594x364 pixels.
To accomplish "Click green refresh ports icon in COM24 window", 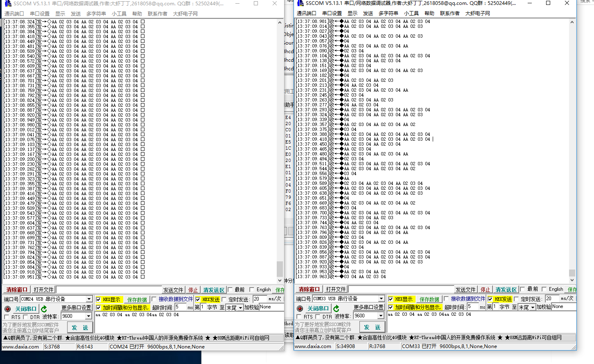I will click(44, 309).
